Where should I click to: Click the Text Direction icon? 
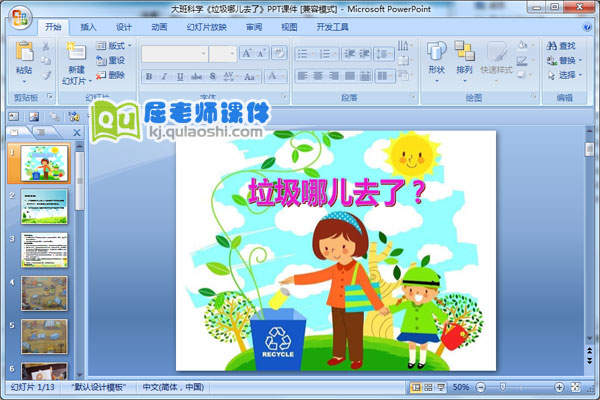point(403,46)
